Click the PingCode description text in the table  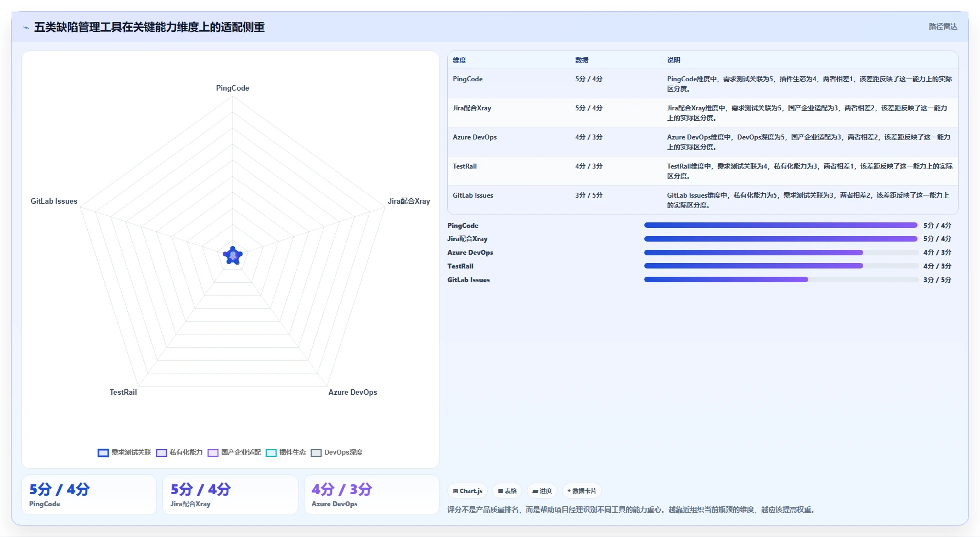(x=809, y=84)
